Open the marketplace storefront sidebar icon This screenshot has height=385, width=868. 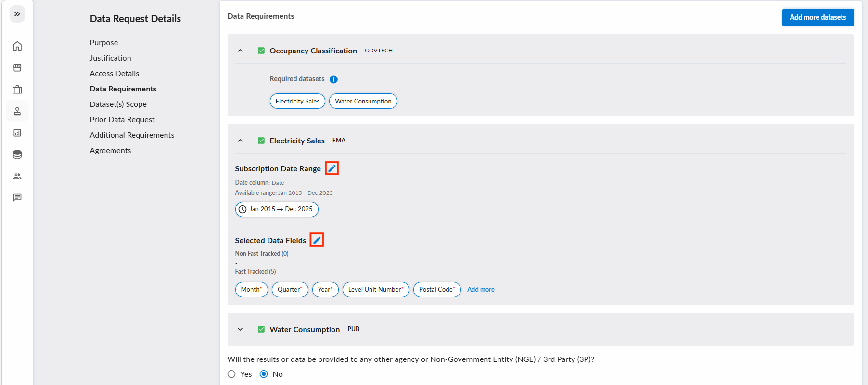(x=17, y=68)
